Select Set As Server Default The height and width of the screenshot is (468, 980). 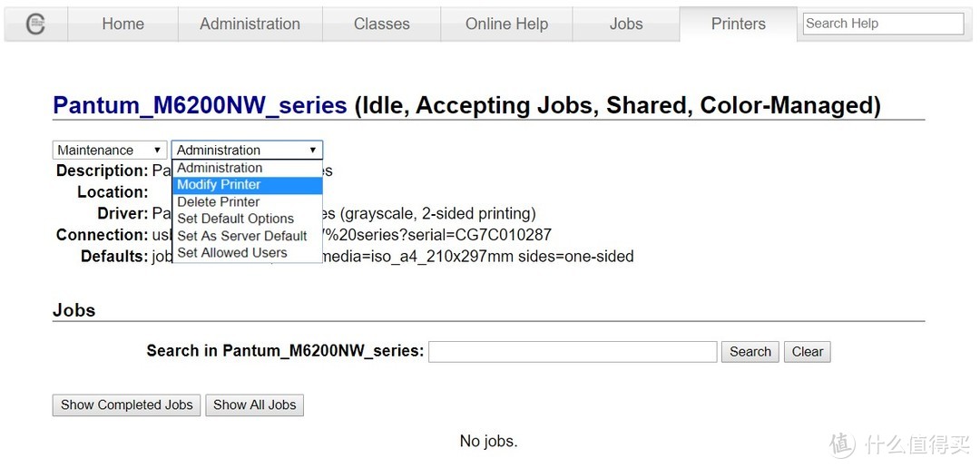(x=242, y=236)
